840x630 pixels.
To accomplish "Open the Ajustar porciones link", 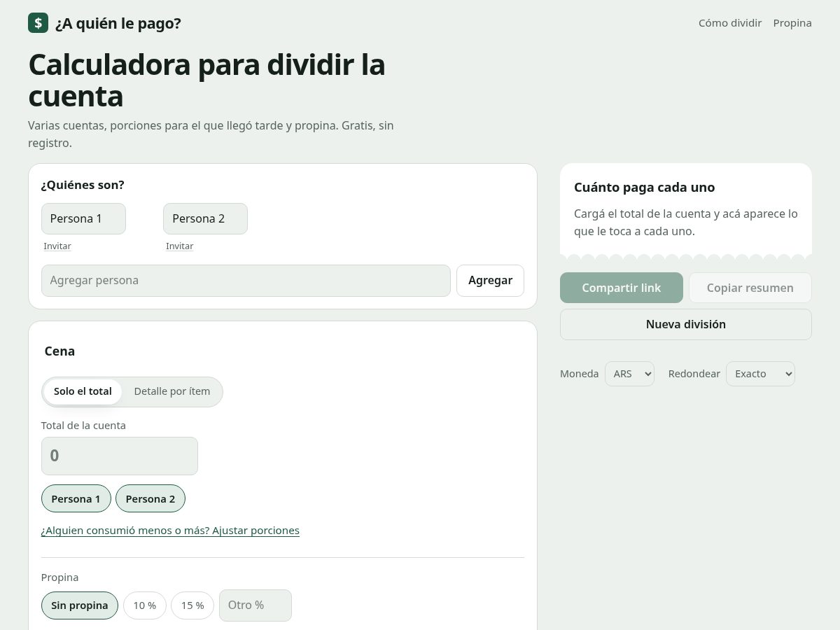I will tap(170, 531).
